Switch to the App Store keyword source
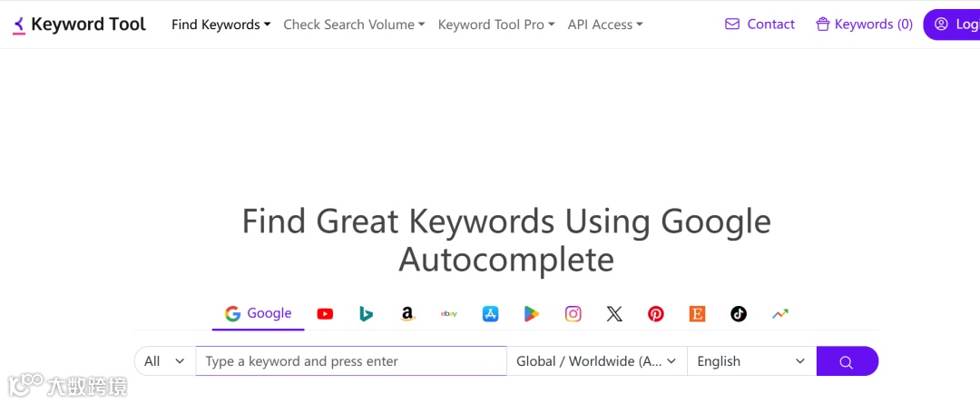 491,314
